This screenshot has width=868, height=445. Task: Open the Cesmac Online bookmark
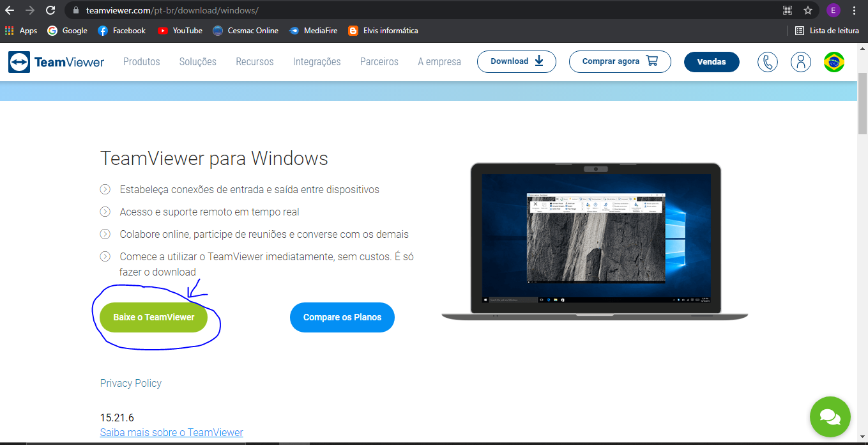click(x=245, y=31)
